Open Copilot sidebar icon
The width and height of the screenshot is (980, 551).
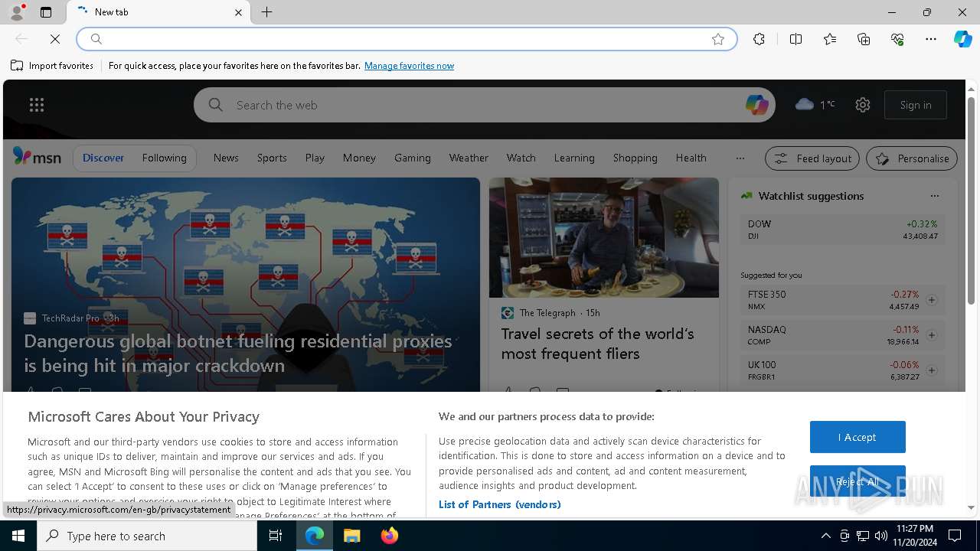pyautogui.click(x=963, y=39)
